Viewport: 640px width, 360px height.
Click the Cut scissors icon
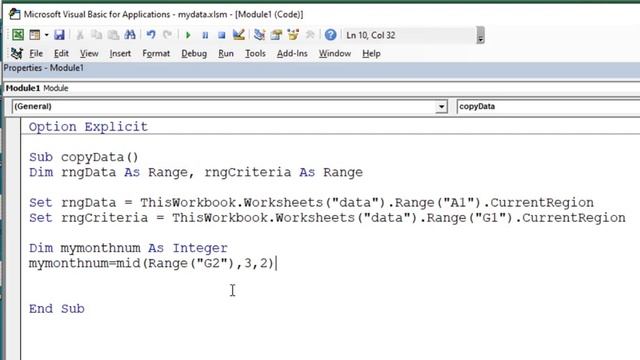[x=80, y=35]
